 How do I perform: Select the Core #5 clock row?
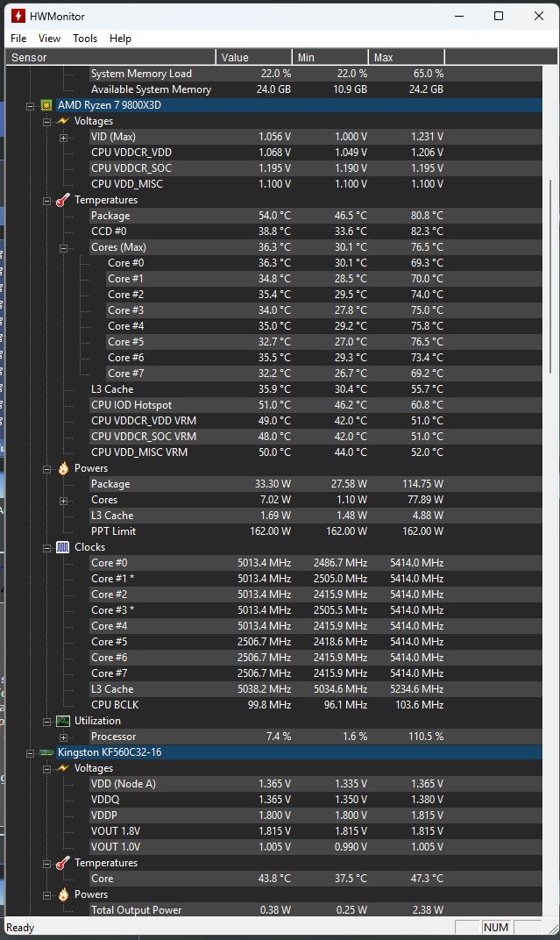(x=315, y=642)
